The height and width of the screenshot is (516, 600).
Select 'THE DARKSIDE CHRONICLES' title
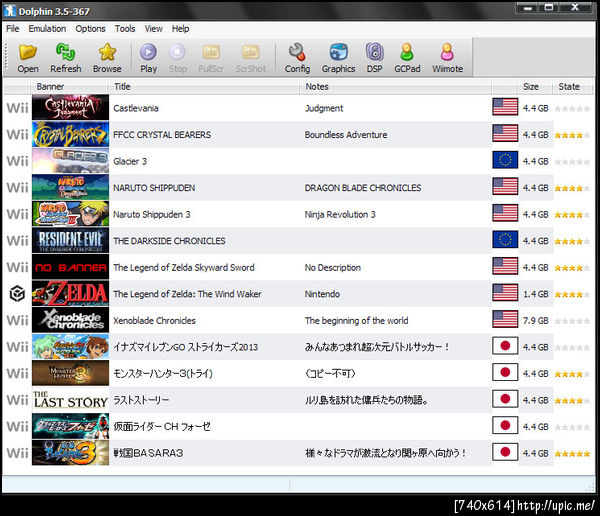coord(169,241)
